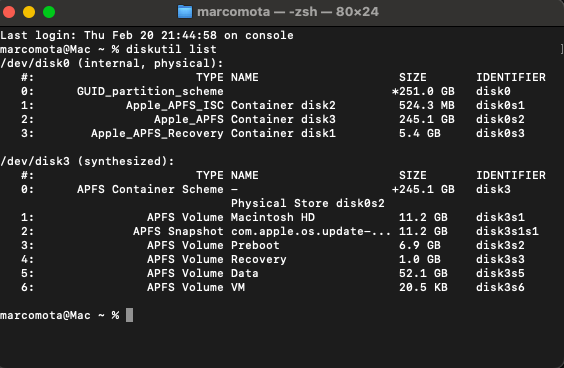The height and width of the screenshot is (368, 564).
Task: Click the 'disk3s3' identifier
Action: pos(500,260)
